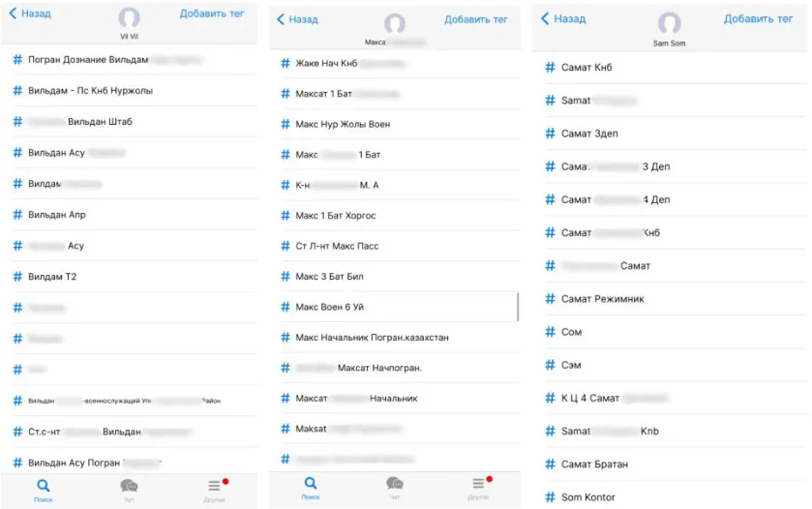Open Поиск tab in Vil Vil screen

tap(44, 489)
